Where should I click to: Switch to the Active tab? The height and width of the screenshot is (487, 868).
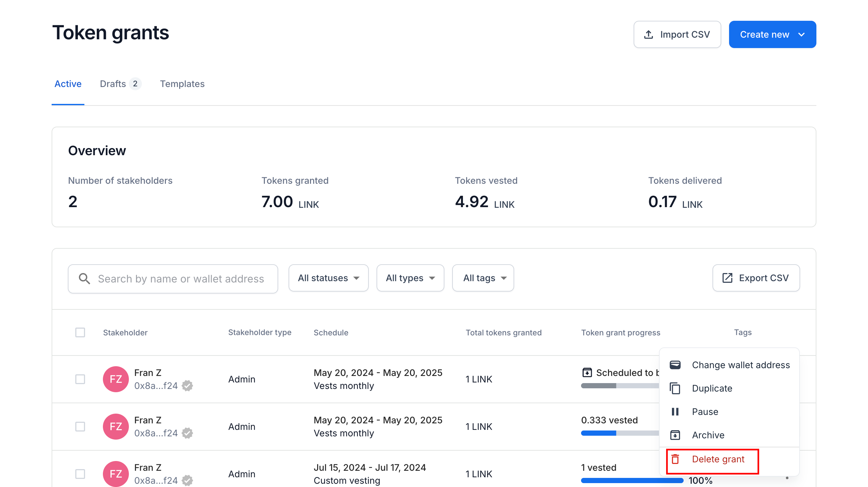tap(68, 83)
